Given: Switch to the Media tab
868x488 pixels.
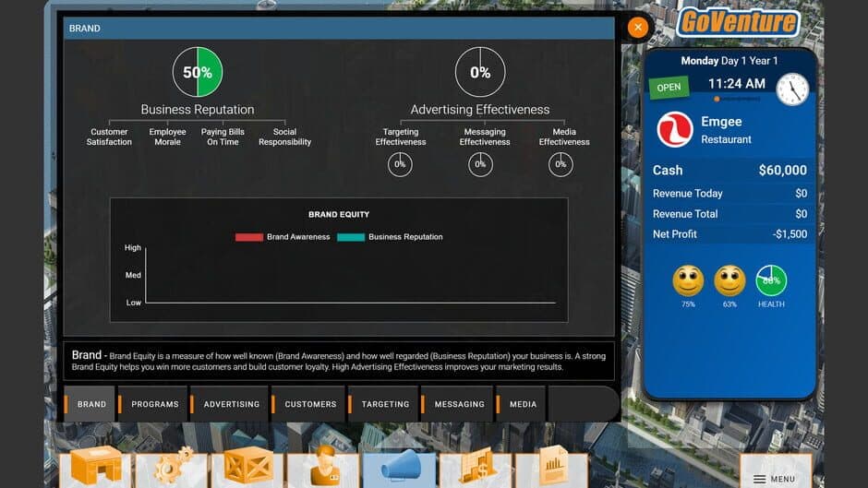Looking at the screenshot, I should point(521,404).
